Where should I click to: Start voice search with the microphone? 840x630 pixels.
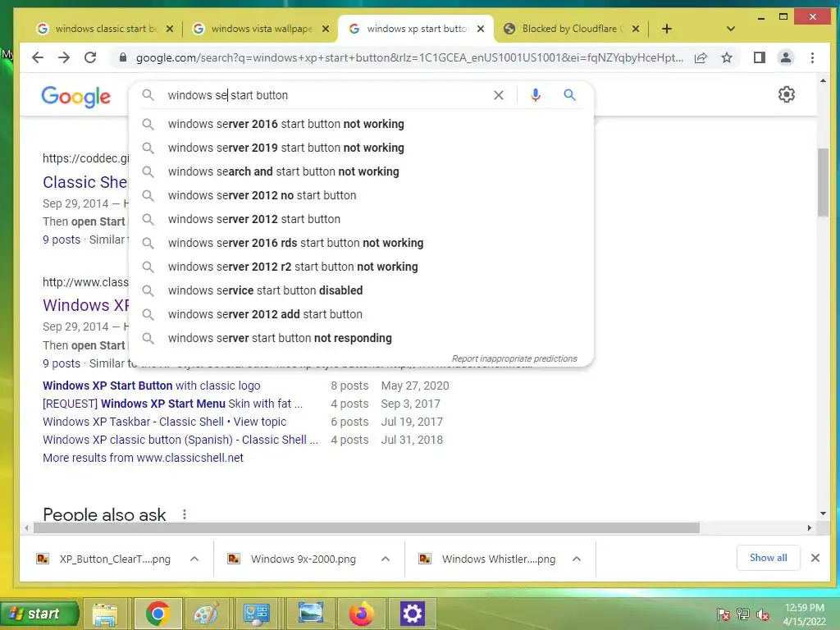point(535,95)
